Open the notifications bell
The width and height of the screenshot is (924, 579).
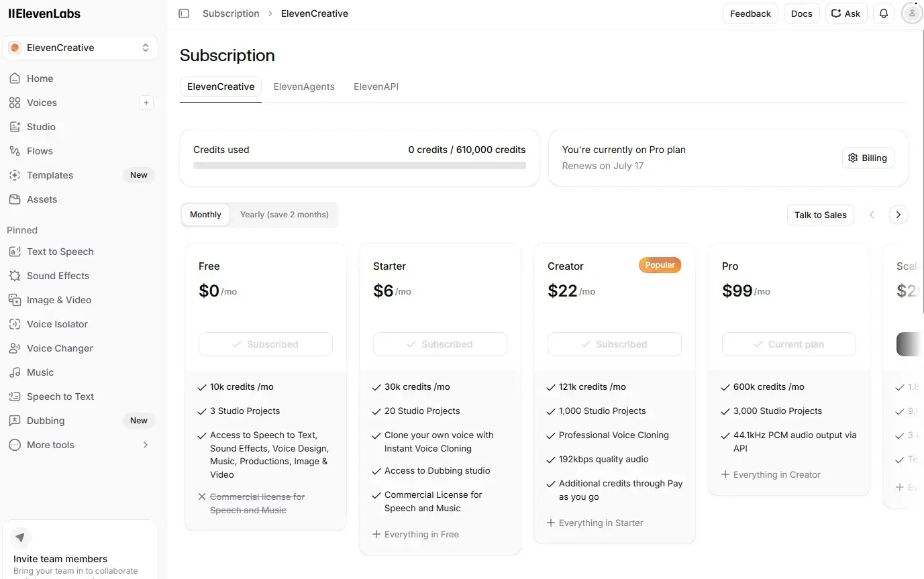pos(884,13)
